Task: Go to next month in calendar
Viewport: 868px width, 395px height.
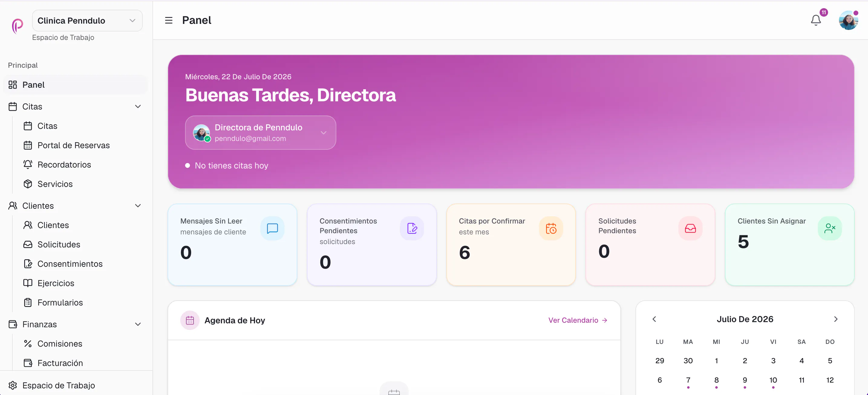Action: pos(836,319)
